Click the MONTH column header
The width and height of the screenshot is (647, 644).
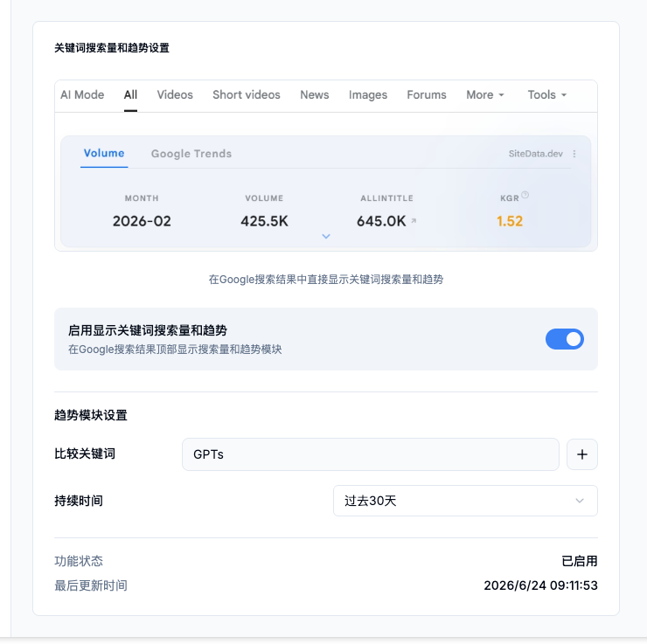[x=142, y=198]
